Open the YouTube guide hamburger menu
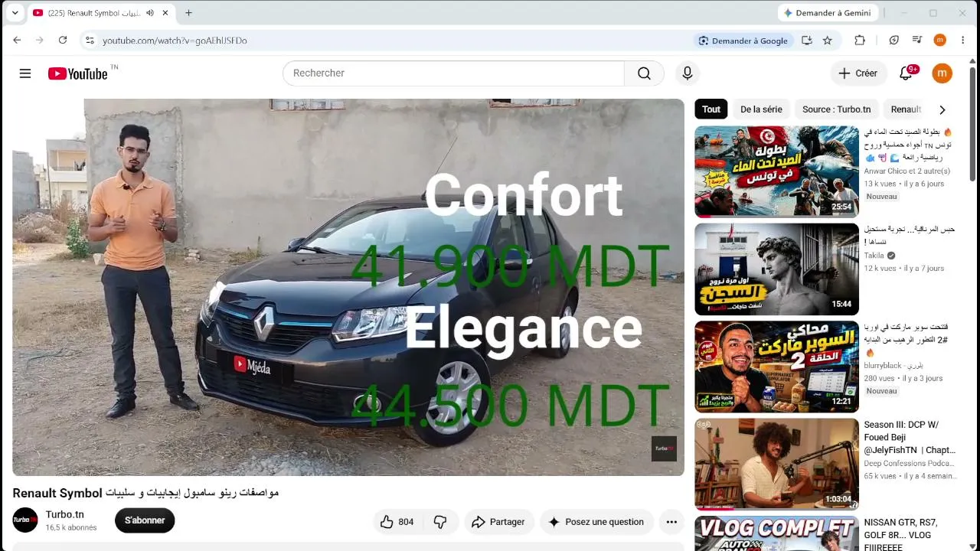This screenshot has height=551, width=980. point(25,73)
